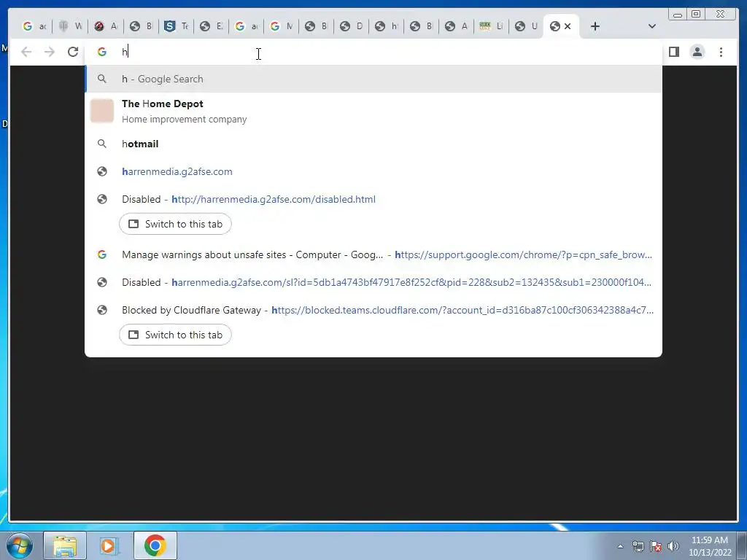747x560 pixels.
Task: Select The Home Depot suggestion
Action: (373, 111)
